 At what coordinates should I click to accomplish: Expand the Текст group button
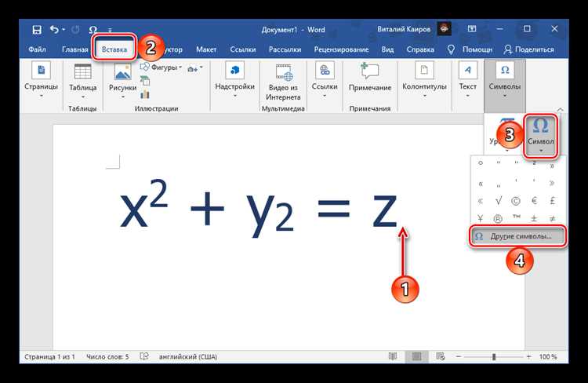click(x=467, y=80)
